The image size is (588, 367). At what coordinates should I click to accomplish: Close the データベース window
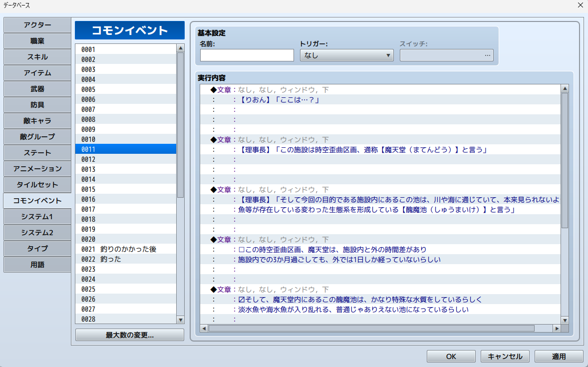point(580,5)
